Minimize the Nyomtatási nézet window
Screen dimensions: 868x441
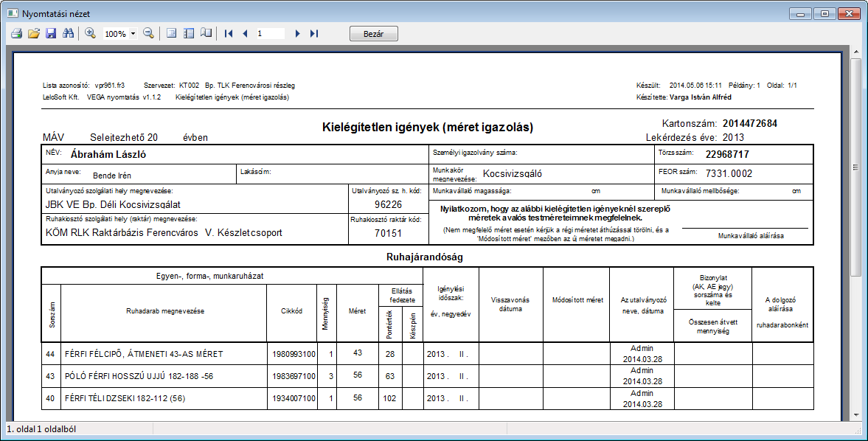[x=801, y=13]
